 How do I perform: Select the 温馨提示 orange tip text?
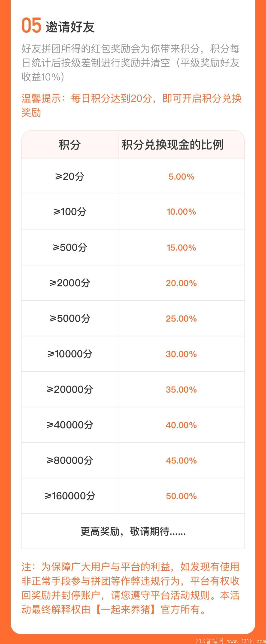(131, 105)
